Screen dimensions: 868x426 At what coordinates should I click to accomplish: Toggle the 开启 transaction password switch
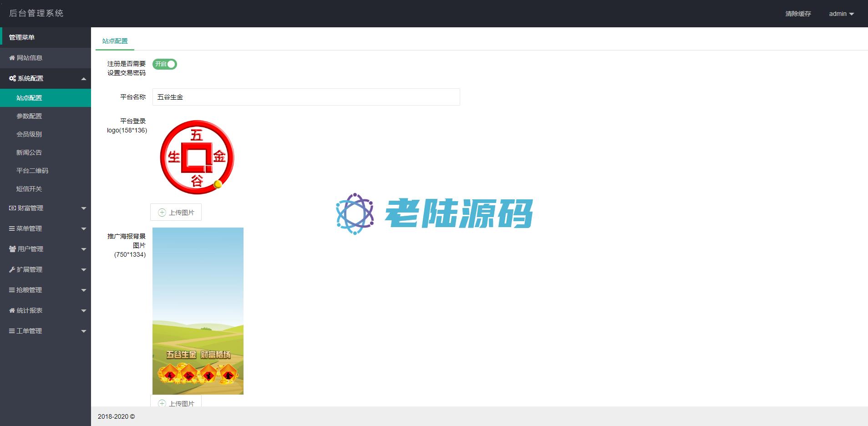point(164,64)
